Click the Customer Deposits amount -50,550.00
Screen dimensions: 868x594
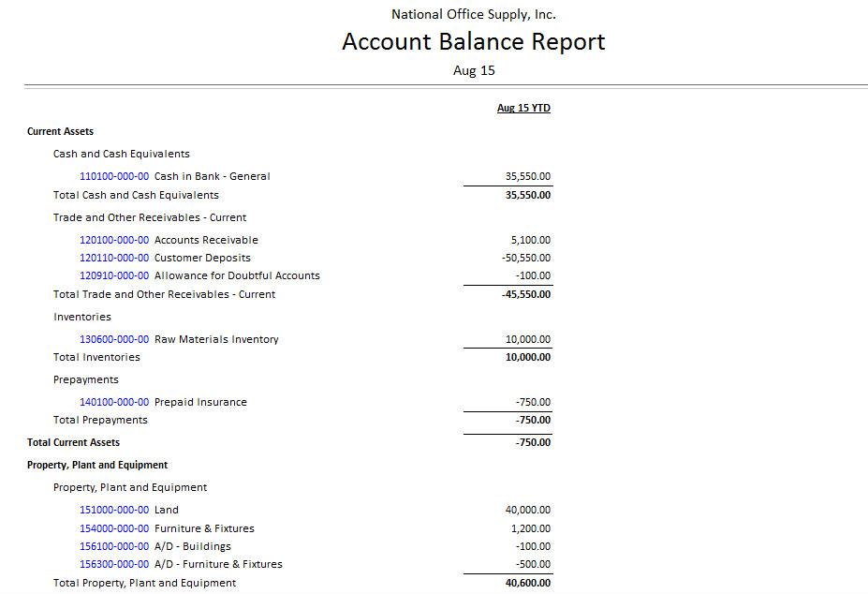tap(526, 258)
